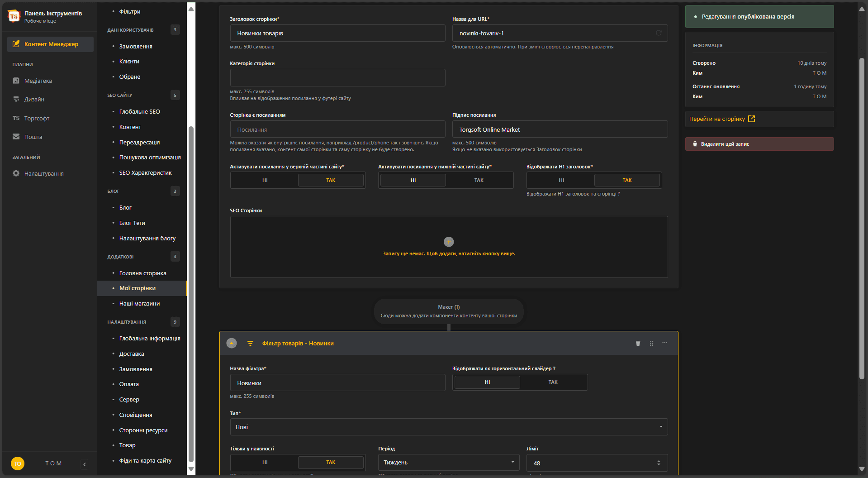Image resolution: width=868 pixels, height=478 pixels.
Task: Regenerate the URL name field
Action: click(659, 33)
